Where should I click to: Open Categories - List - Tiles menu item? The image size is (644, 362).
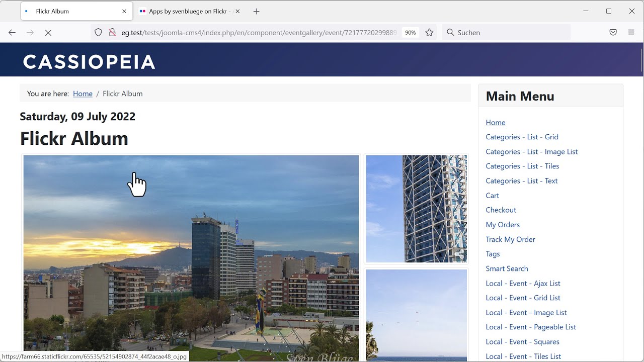point(522,166)
